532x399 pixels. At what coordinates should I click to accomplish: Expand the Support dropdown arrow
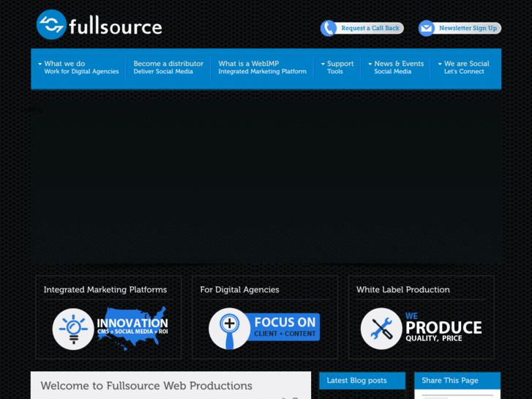click(x=323, y=64)
